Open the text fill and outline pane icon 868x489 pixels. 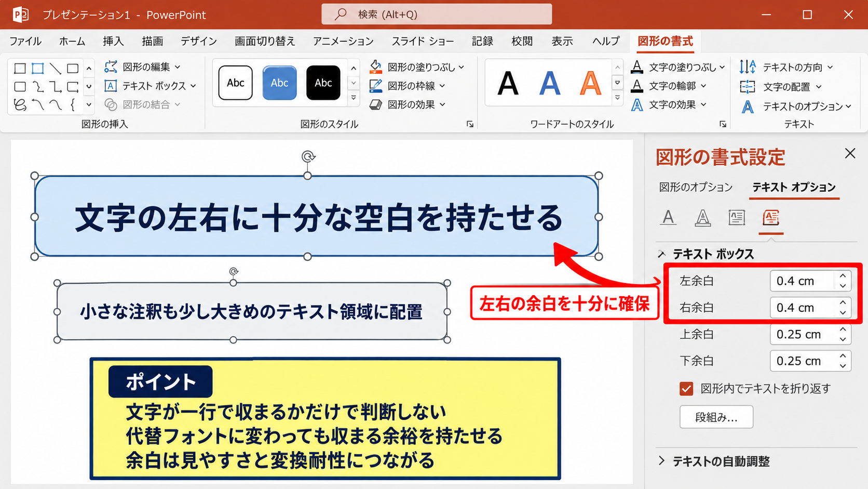(669, 217)
